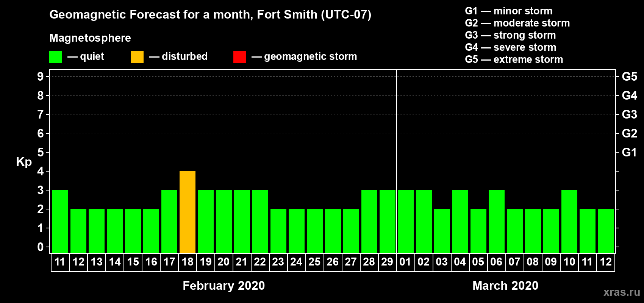Click the 'G3 — strong storm' legend text

(x=510, y=35)
